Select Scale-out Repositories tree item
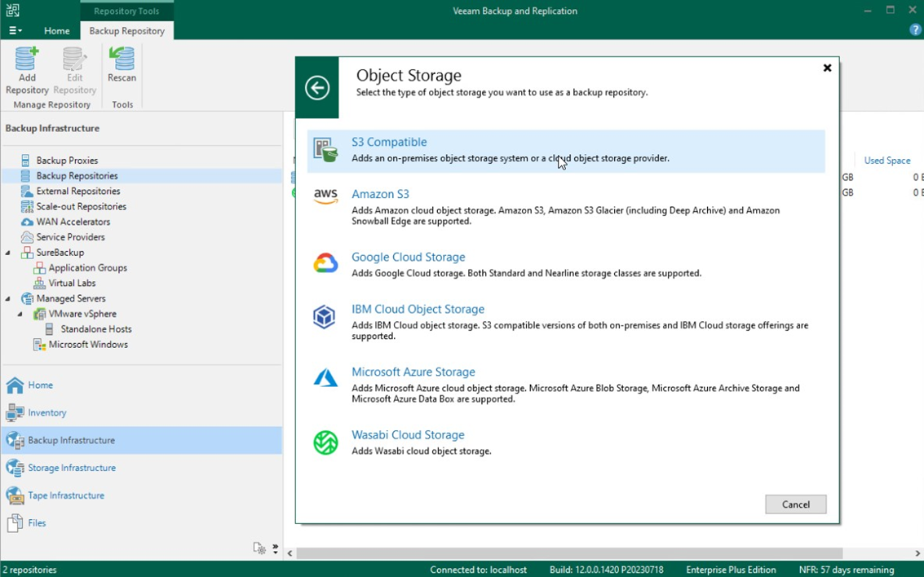Viewport: 924px width, 577px height. click(x=82, y=206)
